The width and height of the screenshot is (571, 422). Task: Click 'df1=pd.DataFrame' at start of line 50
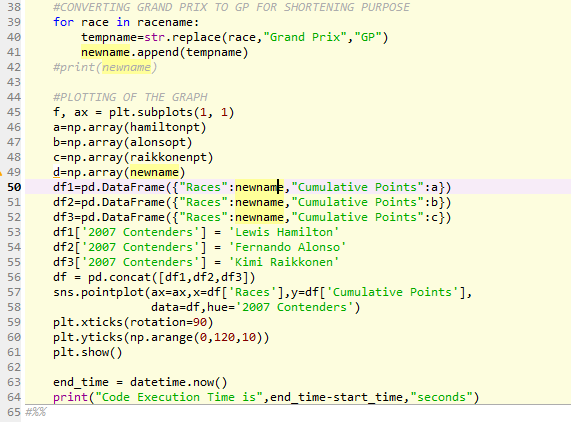click(109, 187)
